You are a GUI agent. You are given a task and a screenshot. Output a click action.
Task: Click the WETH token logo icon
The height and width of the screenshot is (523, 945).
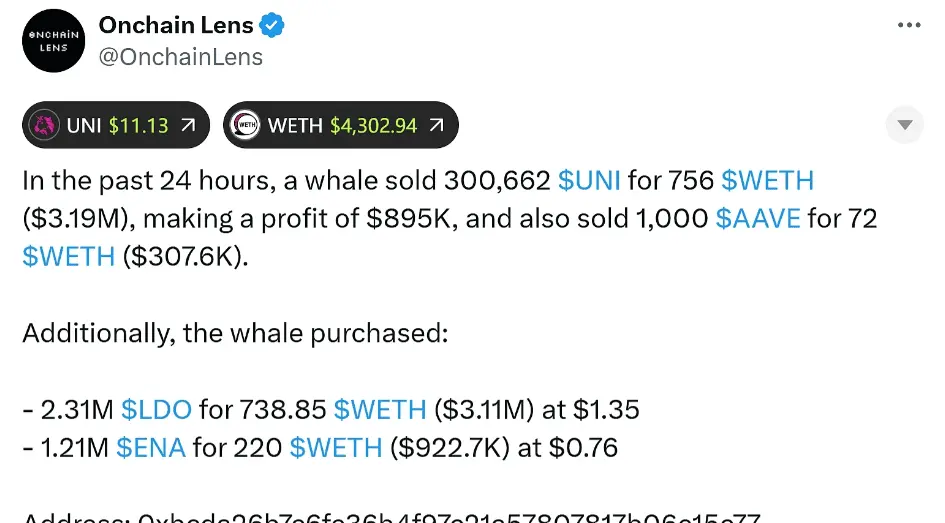[x=245, y=125]
